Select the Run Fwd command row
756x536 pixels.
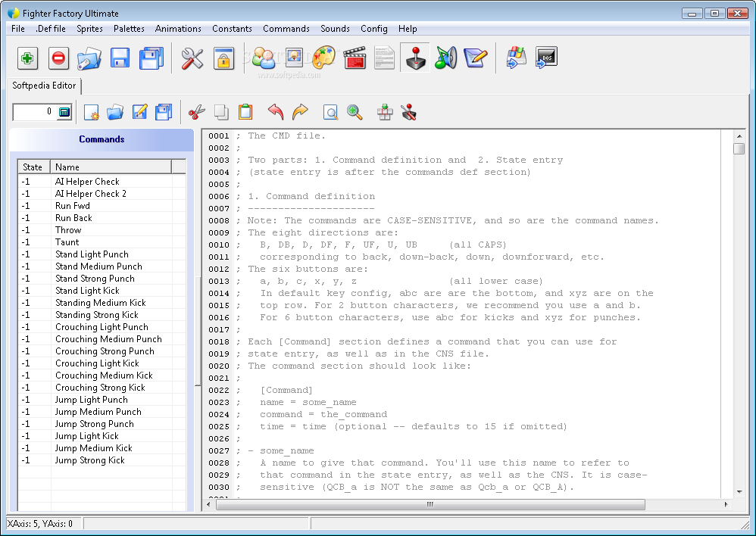coord(102,206)
